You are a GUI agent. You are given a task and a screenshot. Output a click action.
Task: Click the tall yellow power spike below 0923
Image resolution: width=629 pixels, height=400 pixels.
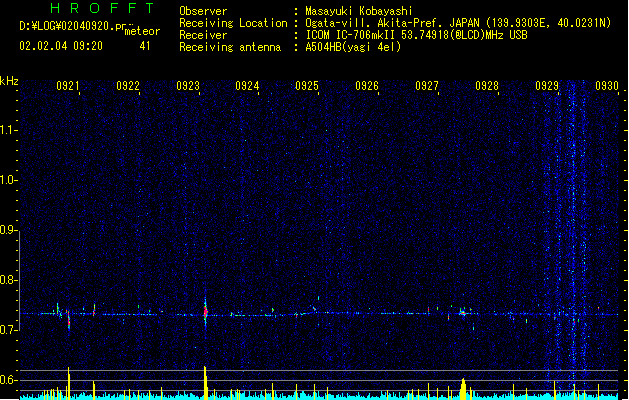[205, 382]
